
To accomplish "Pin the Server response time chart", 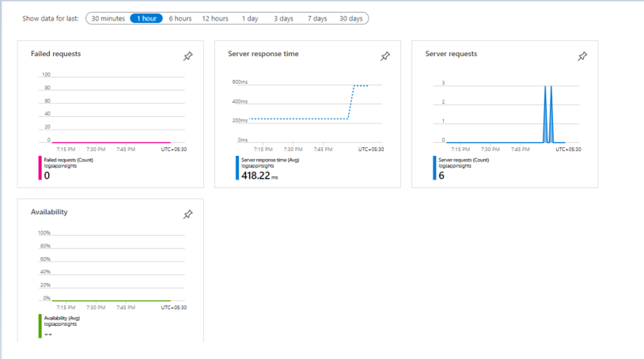I will pos(385,56).
